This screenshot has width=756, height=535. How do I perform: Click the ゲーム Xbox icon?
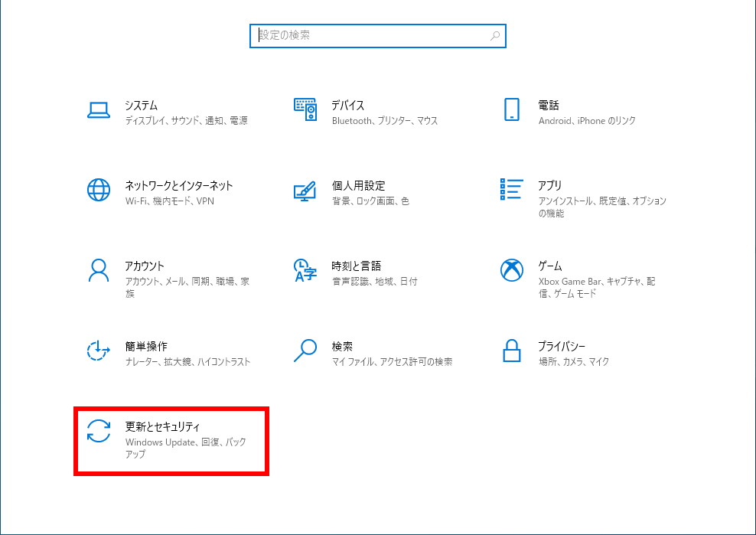(512, 270)
